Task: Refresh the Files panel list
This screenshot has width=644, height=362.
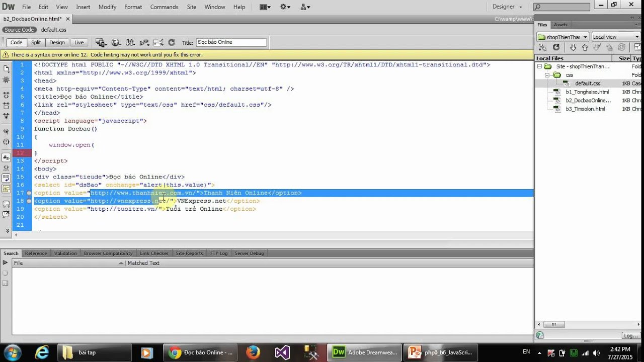Action: tap(556, 47)
